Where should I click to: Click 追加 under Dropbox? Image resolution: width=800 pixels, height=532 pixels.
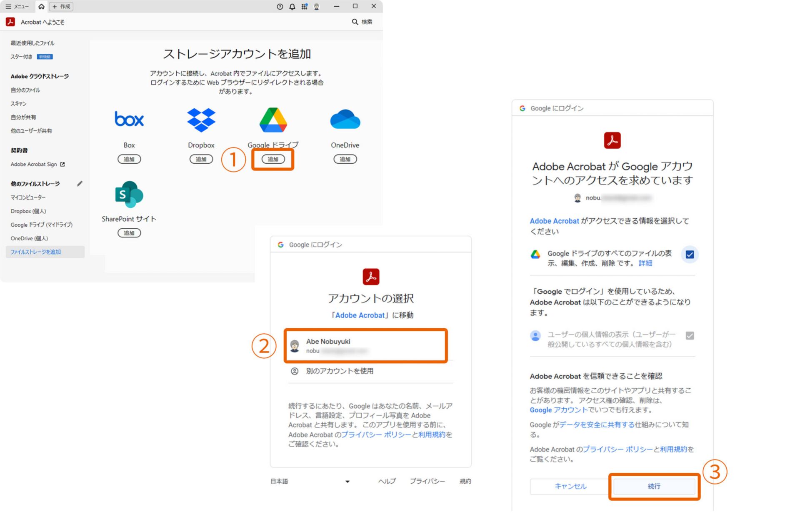click(201, 159)
